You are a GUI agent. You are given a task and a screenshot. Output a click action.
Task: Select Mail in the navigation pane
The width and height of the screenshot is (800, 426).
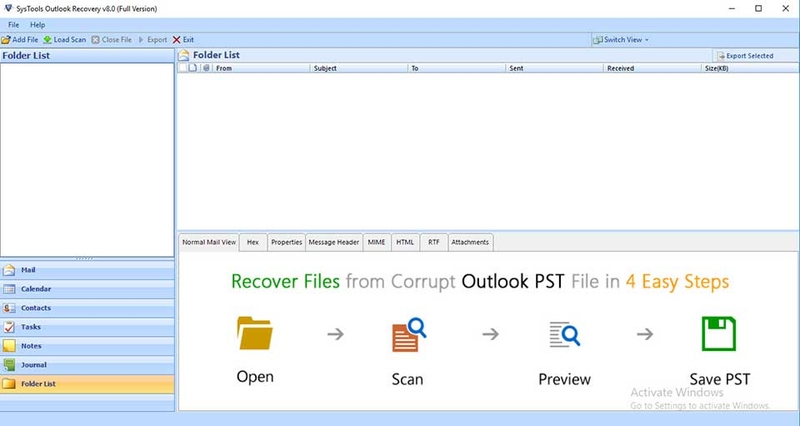click(87, 270)
